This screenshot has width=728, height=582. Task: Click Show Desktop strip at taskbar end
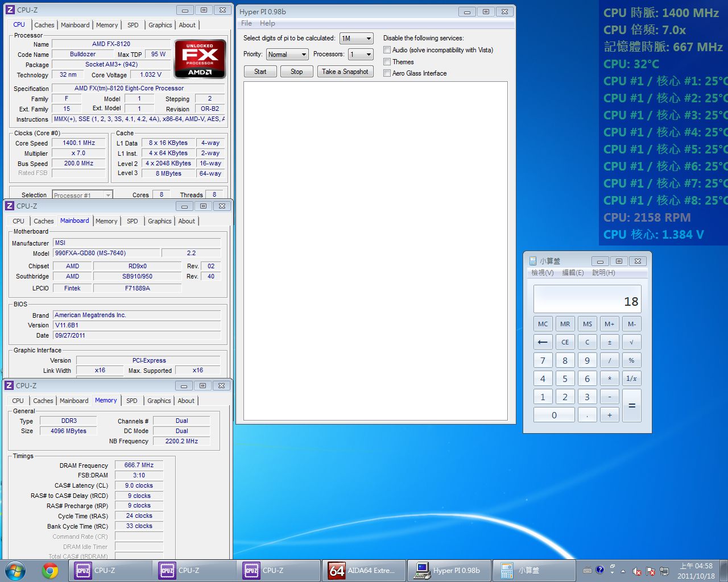pos(723,571)
